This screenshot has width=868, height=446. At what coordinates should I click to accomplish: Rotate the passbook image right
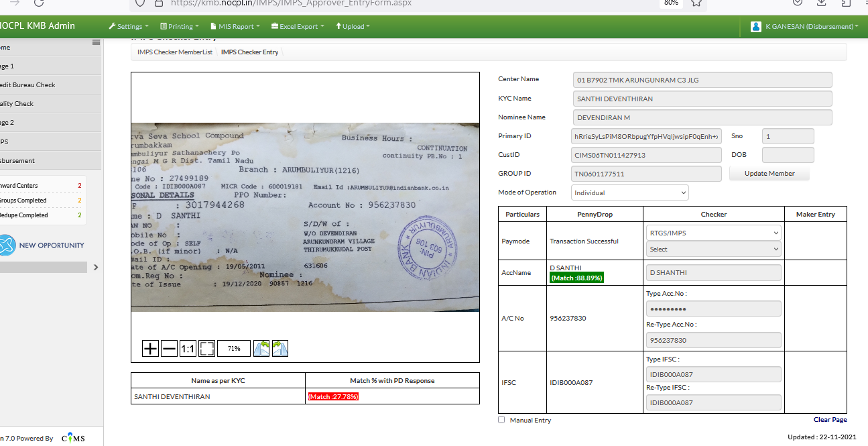pyautogui.click(x=280, y=348)
